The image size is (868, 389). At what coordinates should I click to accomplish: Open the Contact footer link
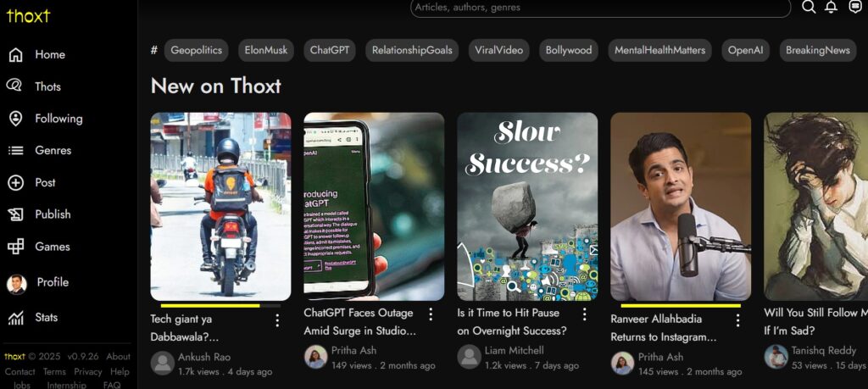coord(20,372)
